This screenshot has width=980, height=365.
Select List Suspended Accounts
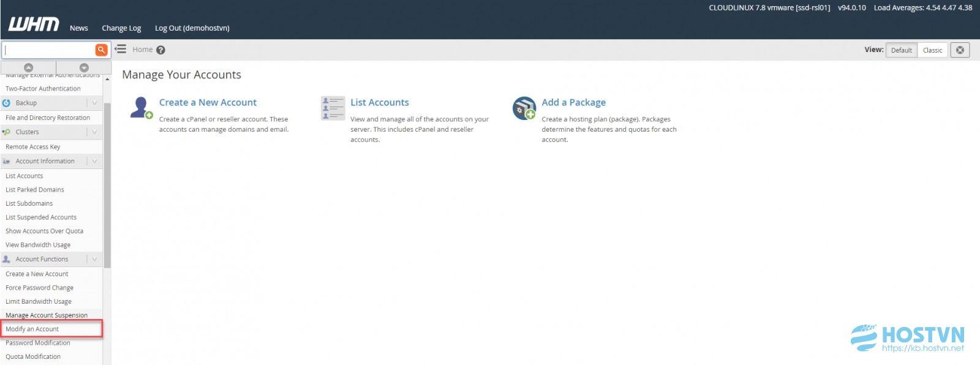[41, 217]
